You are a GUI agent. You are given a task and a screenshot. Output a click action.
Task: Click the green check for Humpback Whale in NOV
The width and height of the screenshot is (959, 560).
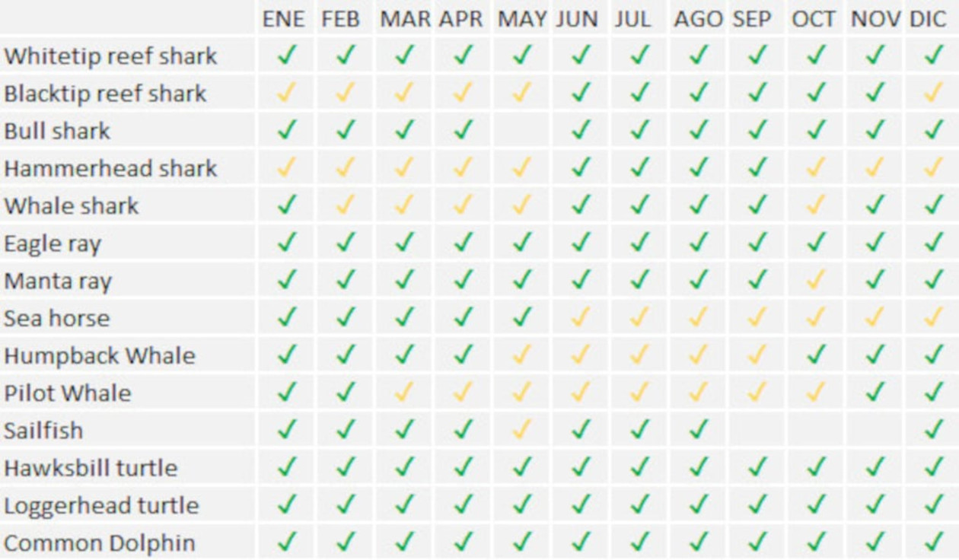(x=875, y=355)
